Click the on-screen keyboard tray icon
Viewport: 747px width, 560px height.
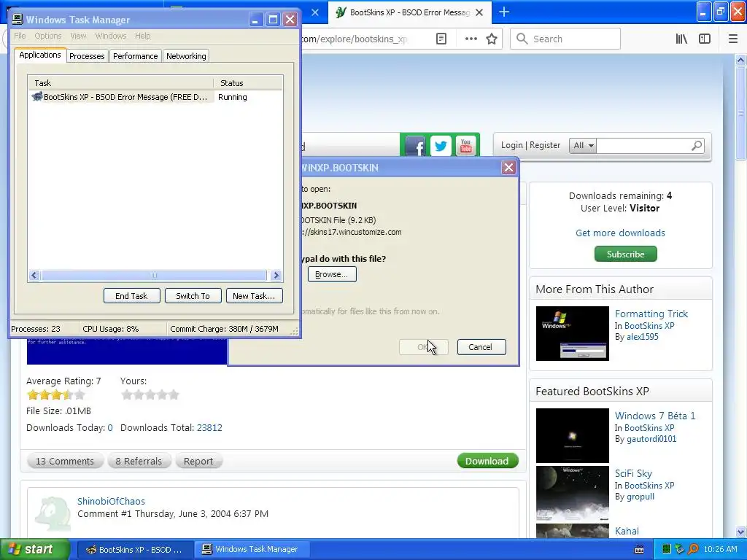pos(639,550)
